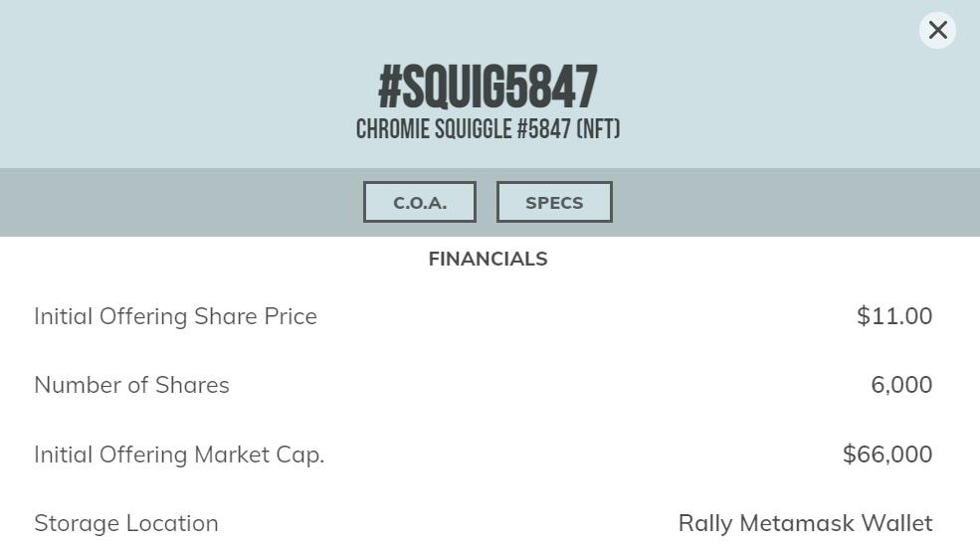Click the word SQUIGGLE in the subtitle
The width and height of the screenshot is (980, 545).
point(473,130)
